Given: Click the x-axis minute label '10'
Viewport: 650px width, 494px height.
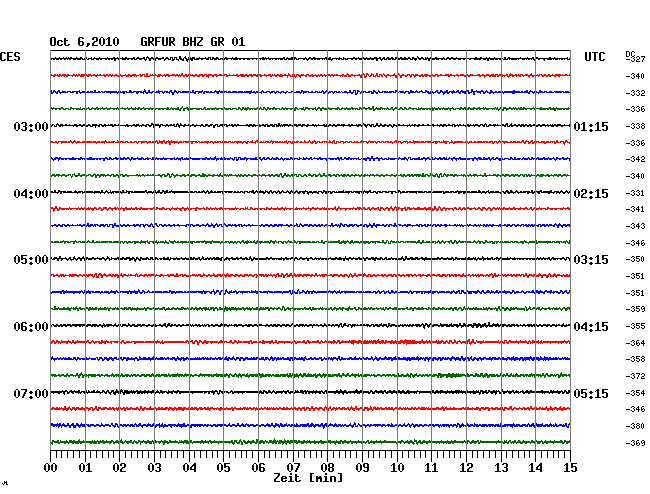Looking at the screenshot, I should pos(397,467).
